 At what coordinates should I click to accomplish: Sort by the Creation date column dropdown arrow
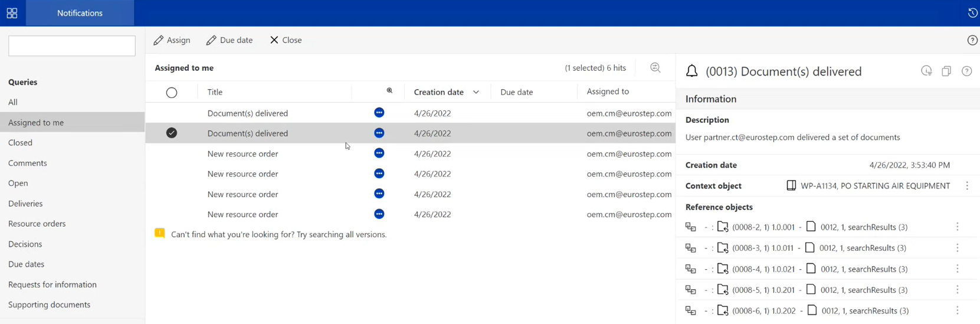pos(476,93)
